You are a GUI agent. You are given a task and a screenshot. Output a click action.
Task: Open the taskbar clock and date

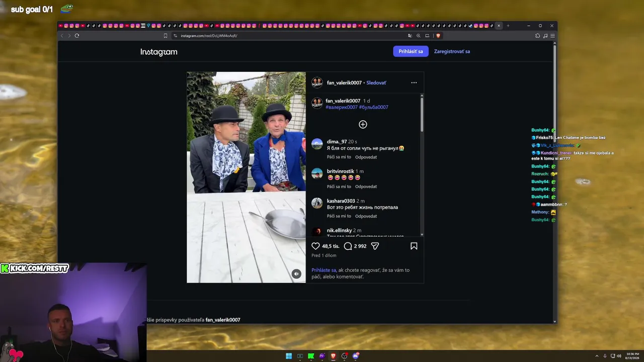tap(632, 356)
